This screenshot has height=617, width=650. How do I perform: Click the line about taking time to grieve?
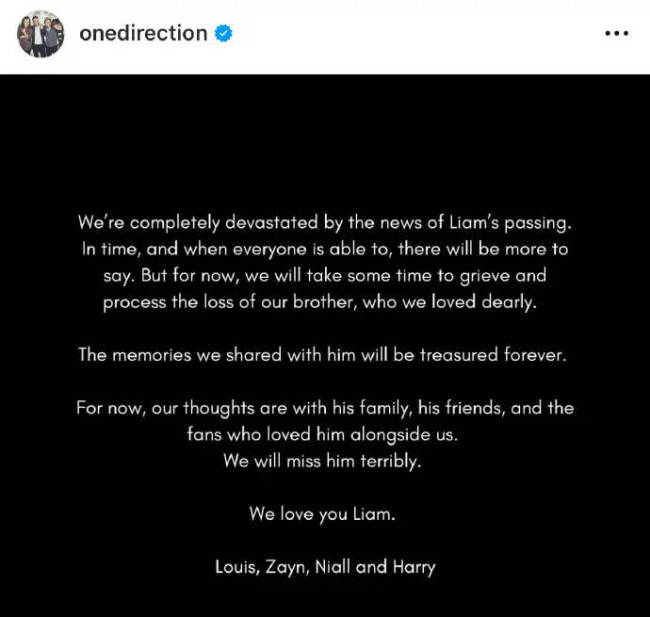(325, 275)
